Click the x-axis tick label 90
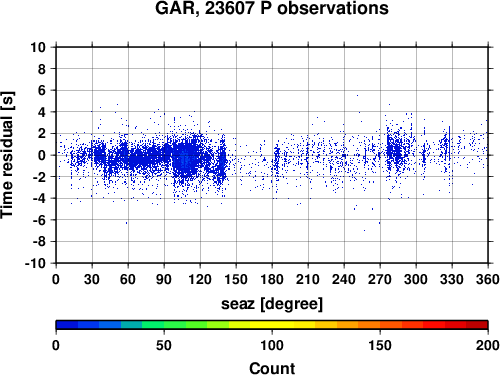The height and width of the screenshot is (375, 500). click(164, 279)
